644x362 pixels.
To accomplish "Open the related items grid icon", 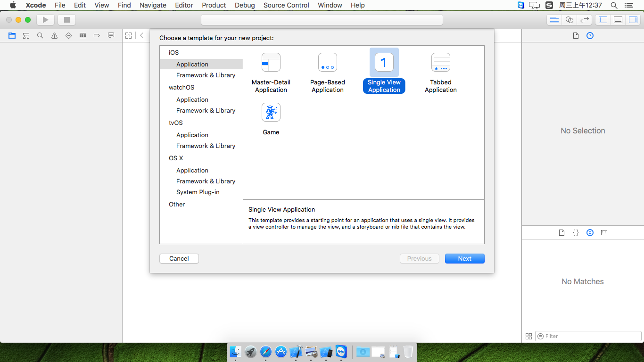I will click(x=128, y=35).
